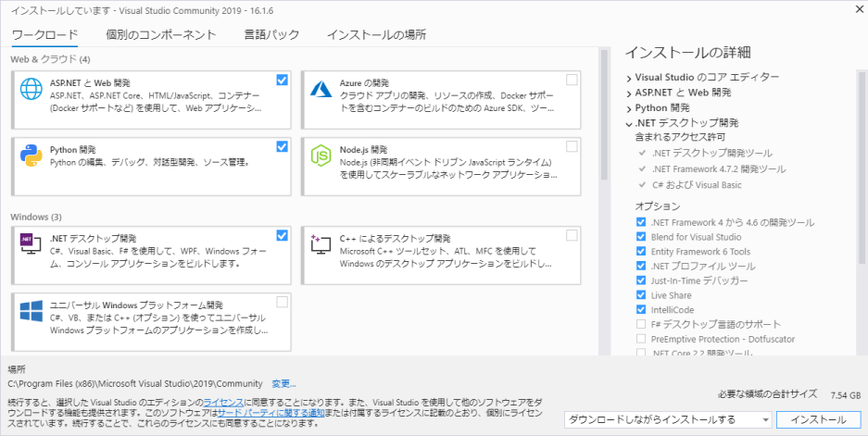Click the Python development workload icon

(x=32, y=155)
